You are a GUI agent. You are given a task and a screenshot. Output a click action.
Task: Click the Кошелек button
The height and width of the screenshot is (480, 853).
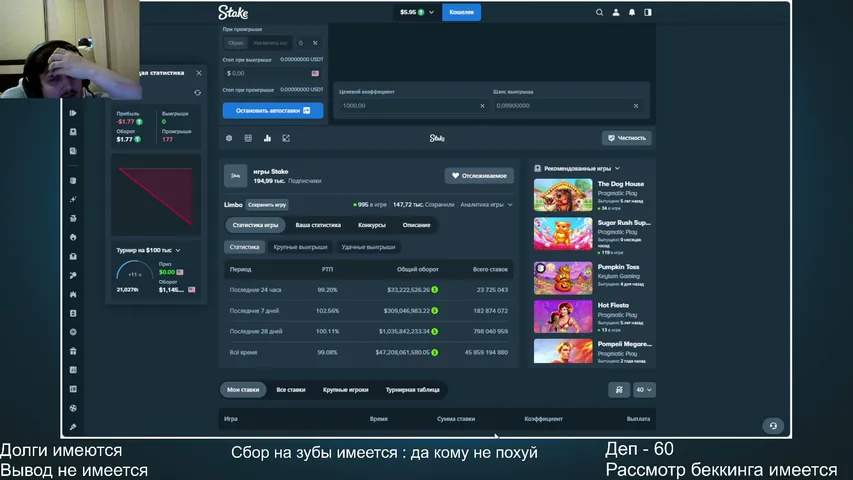(461, 12)
